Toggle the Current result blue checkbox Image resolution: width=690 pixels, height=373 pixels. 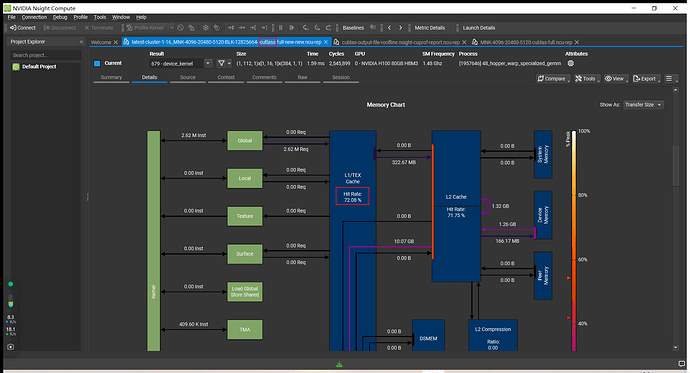click(97, 63)
